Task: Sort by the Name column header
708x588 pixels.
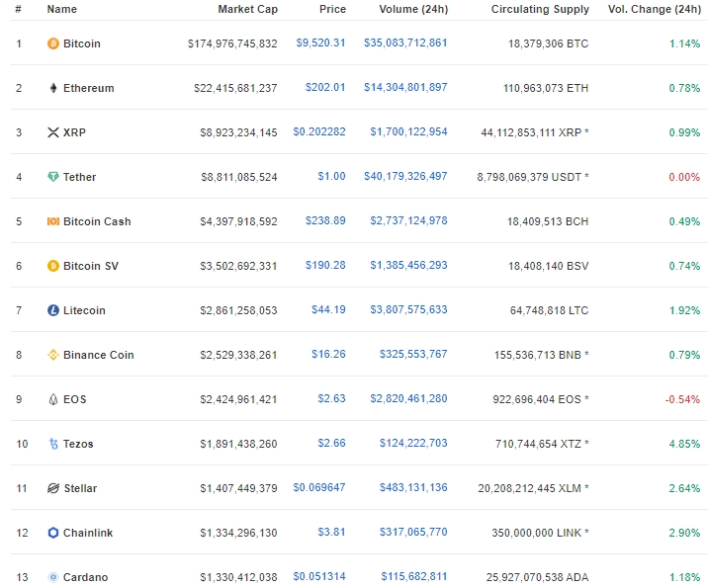Action: [62, 9]
